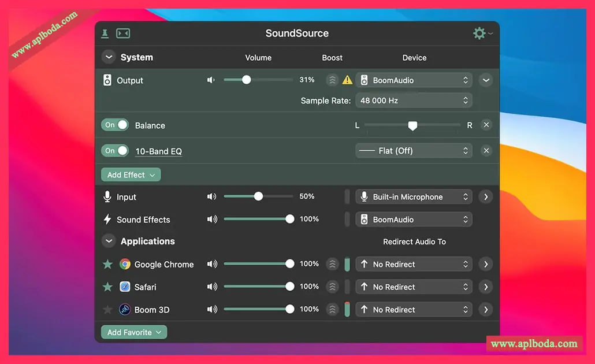This screenshot has width=595, height=364.
Task: Click the yellow warning triangle icon
Action: point(347,80)
